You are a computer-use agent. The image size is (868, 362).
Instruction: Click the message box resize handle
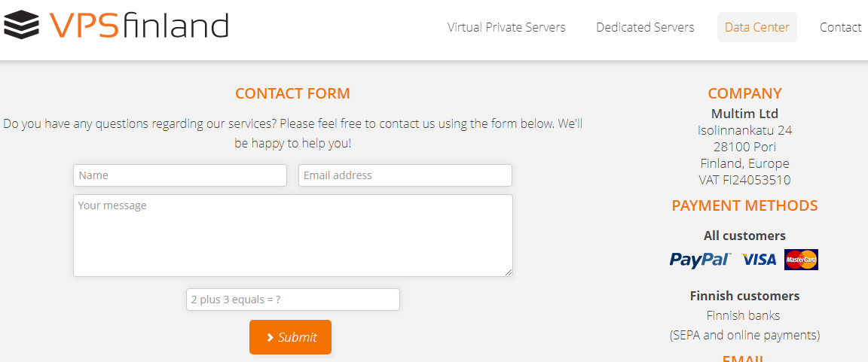pos(509,272)
